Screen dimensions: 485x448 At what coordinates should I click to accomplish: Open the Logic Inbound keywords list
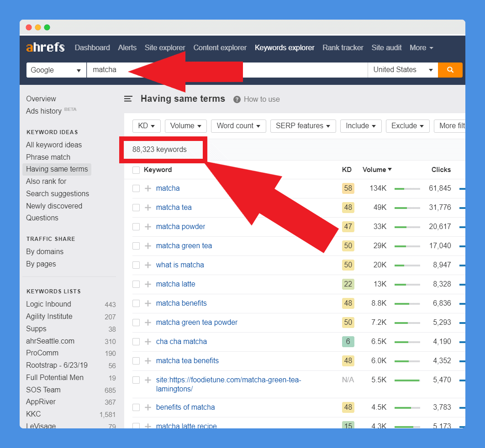[48, 304]
